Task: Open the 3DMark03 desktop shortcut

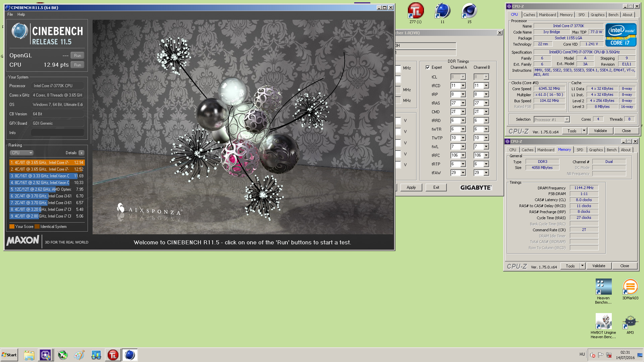Action: point(630,289)
